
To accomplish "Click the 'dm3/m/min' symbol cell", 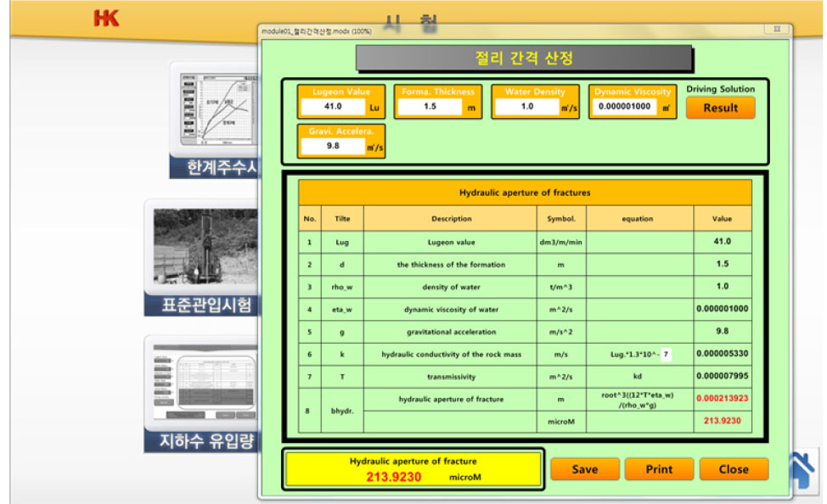I will (561, 243).
